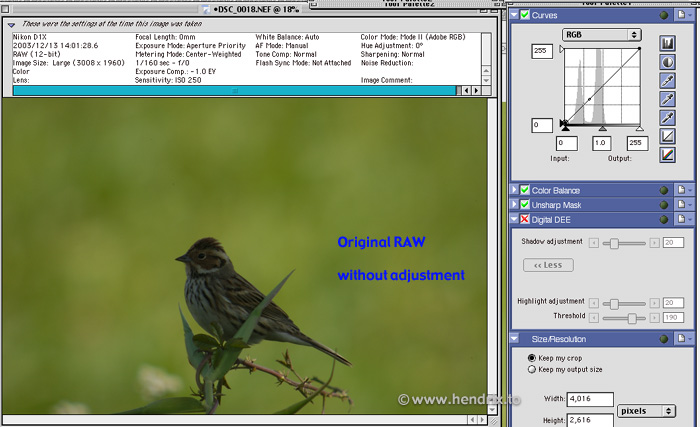This screenshot has width=700, height=427.
Task: Select the middle eyedropper in Curves
Action: 667,99
